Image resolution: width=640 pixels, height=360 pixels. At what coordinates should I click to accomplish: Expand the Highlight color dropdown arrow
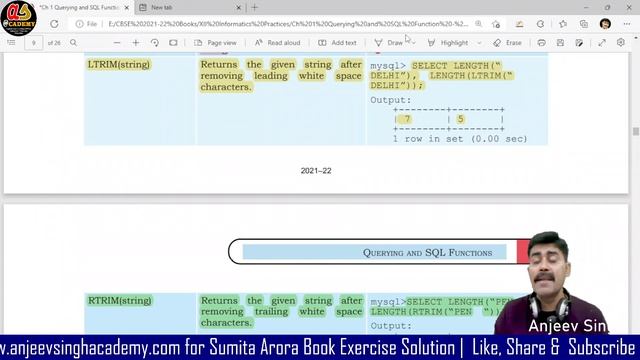[479, 42]
